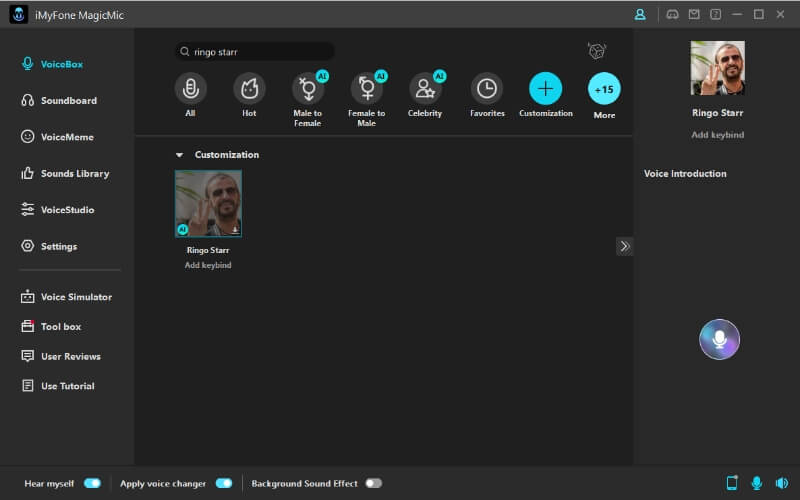Click the Ringo Starr photo in right panel
This screenshot has height=500, width=800.
point(717,68)
